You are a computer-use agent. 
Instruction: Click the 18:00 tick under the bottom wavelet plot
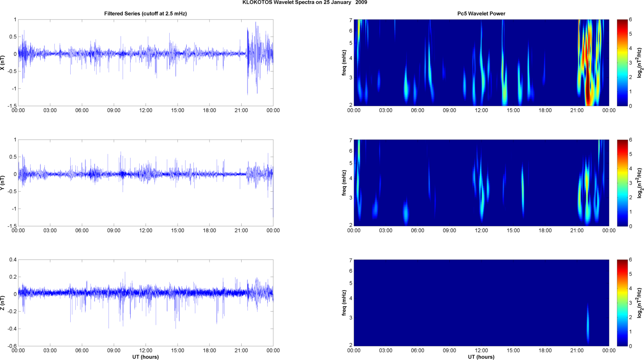click(x=545, y=350)
